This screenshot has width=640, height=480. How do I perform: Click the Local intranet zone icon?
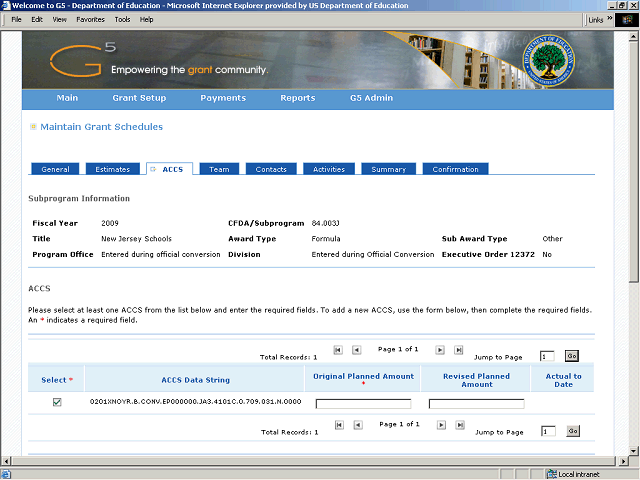click(551, 474)
